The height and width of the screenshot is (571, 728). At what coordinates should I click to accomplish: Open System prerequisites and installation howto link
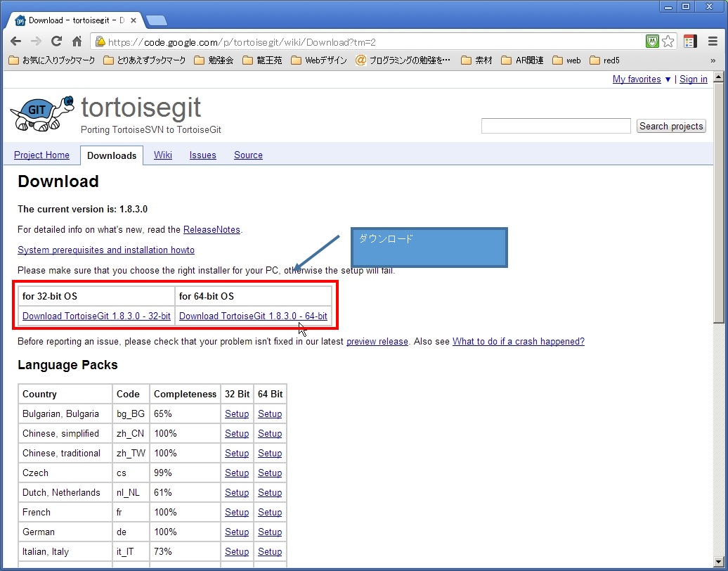click(x=106, y=250)
